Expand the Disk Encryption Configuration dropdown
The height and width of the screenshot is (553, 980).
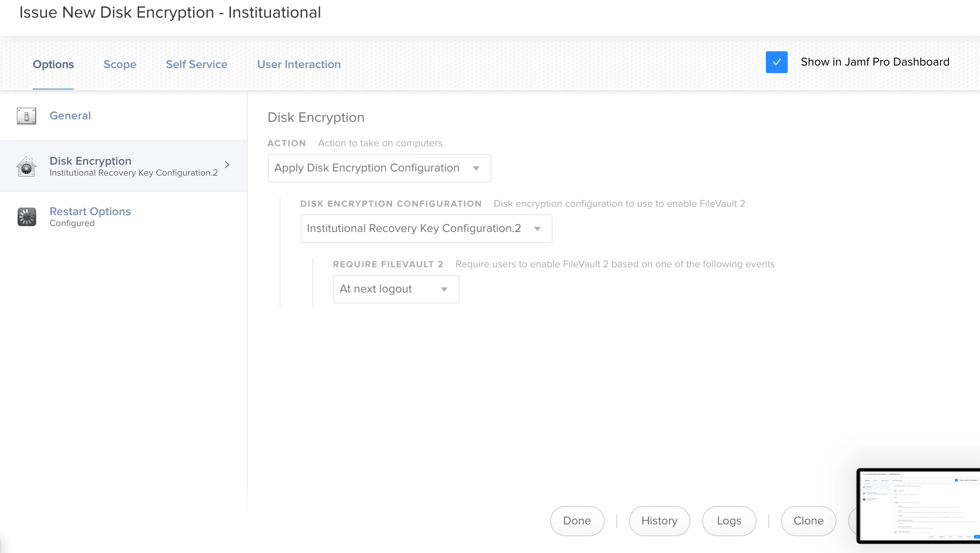pos(426,229)
